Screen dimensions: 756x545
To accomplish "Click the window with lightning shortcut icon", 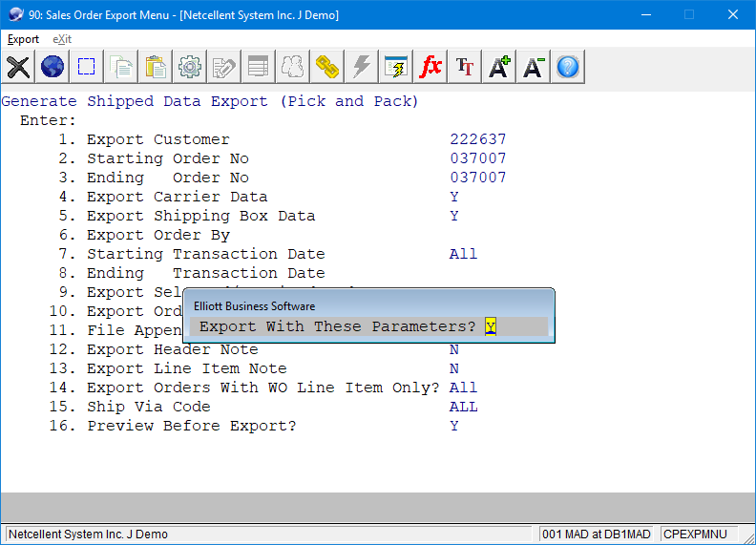I will pyautogui.click(x=396, y=67).
